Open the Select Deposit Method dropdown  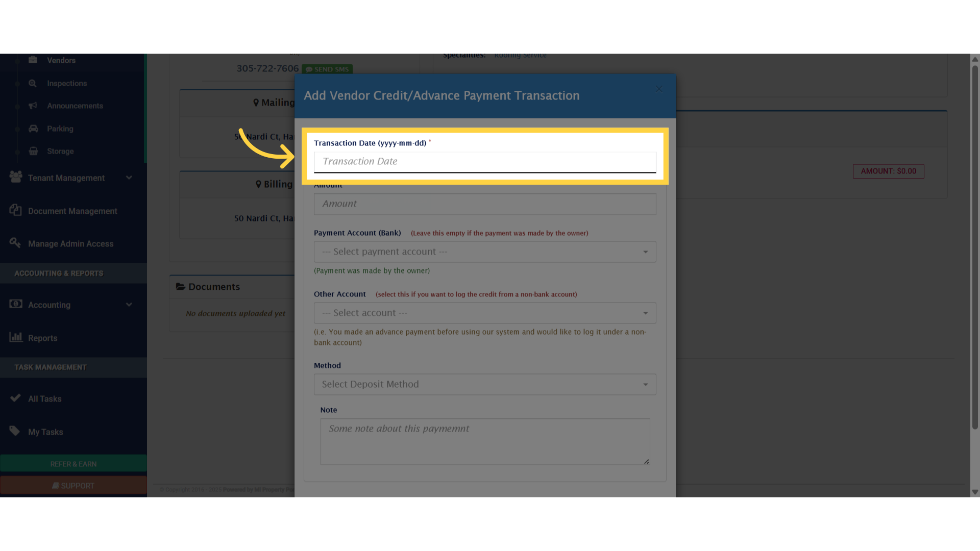tap(485, 385)
